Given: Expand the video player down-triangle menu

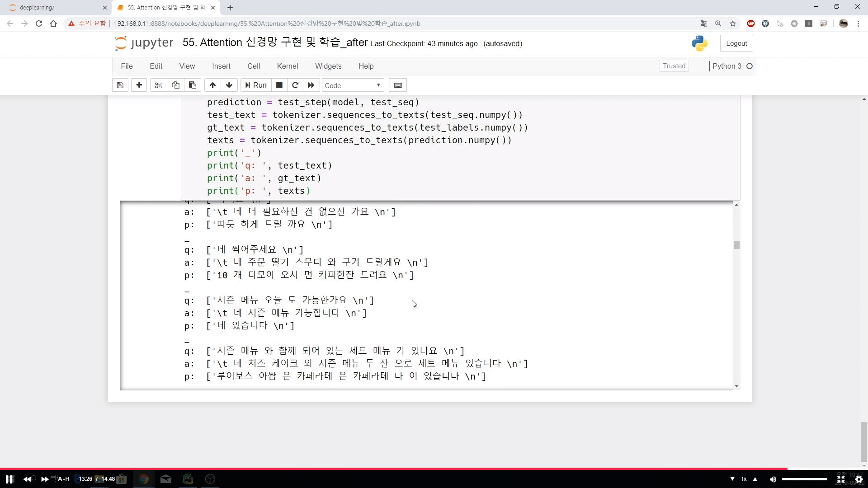Looking at the screenshot, I should (732, 479).
